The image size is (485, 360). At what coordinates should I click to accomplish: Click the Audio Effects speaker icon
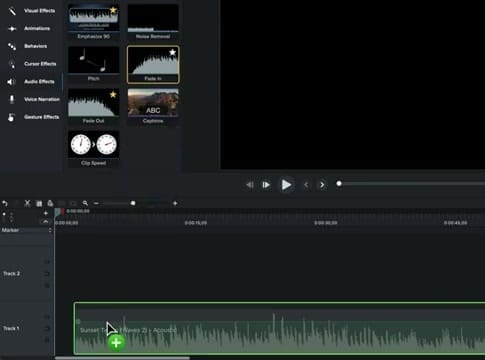(x=11, y=82)
